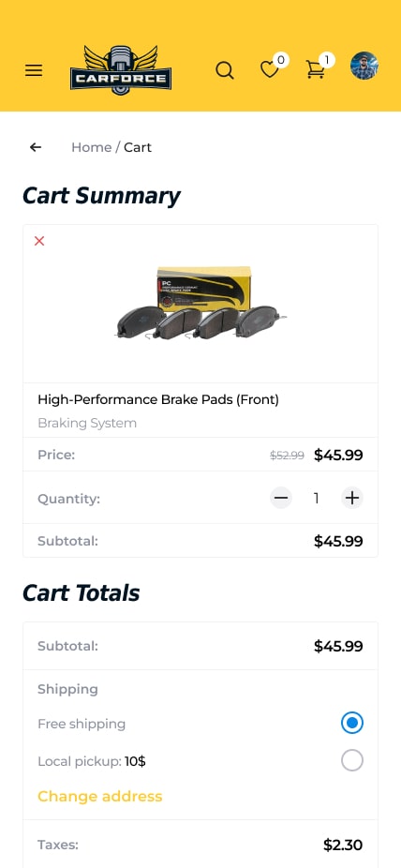
Task: Go back using the arrow icon
Action: (36, 147)
